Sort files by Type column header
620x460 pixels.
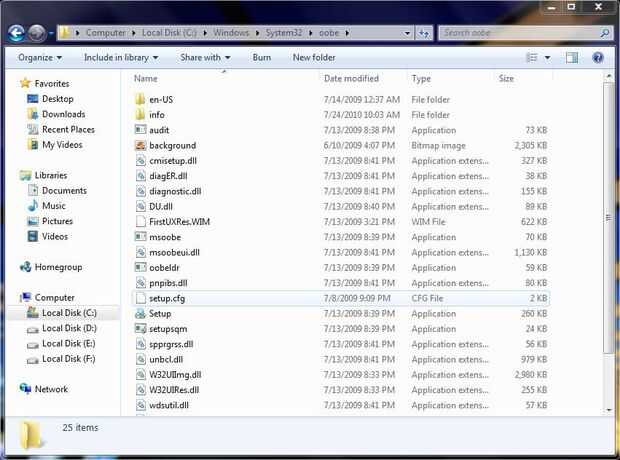[x=421, y=79]
